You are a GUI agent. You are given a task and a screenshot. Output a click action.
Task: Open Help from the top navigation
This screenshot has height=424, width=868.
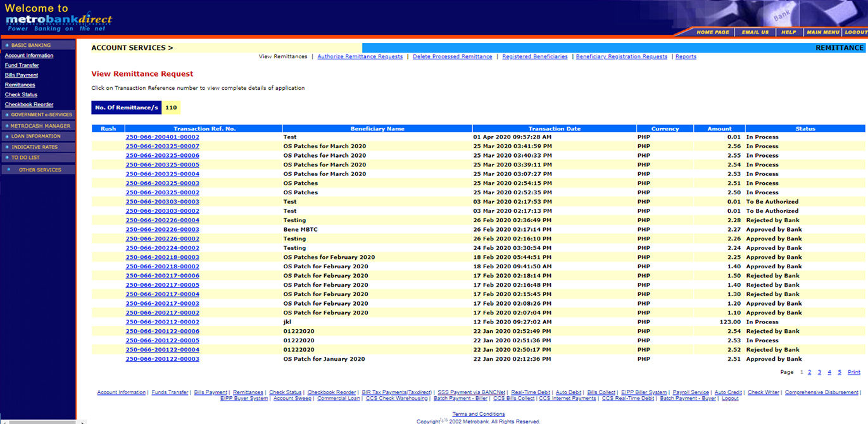788,32
